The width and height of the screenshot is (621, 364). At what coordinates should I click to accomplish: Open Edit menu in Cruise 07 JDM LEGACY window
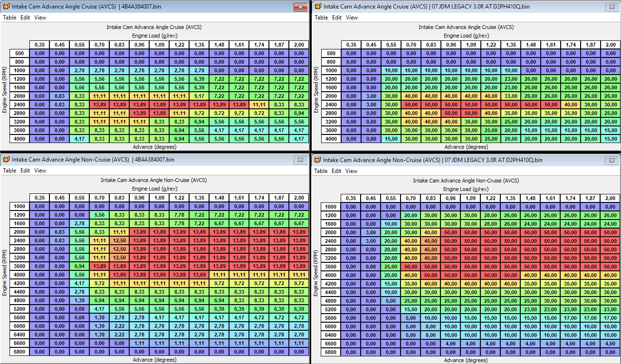click(337, 18)
